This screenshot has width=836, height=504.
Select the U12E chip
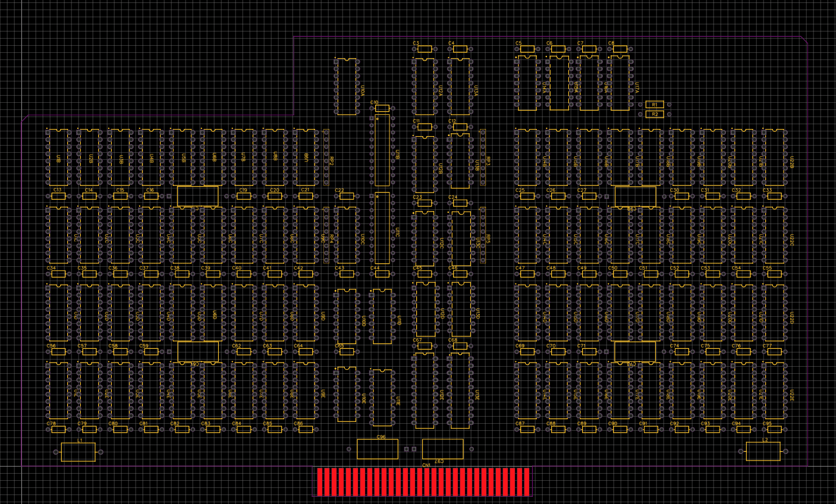425,390
